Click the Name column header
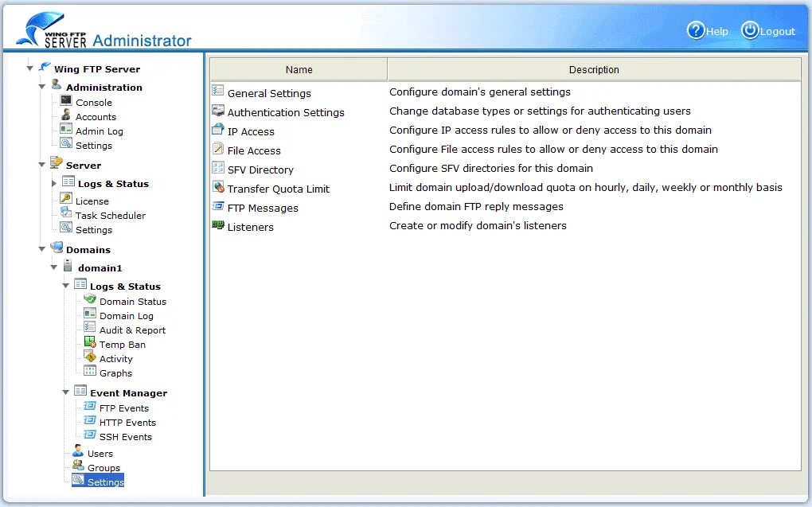812x507 pixels. pos(299,69)
